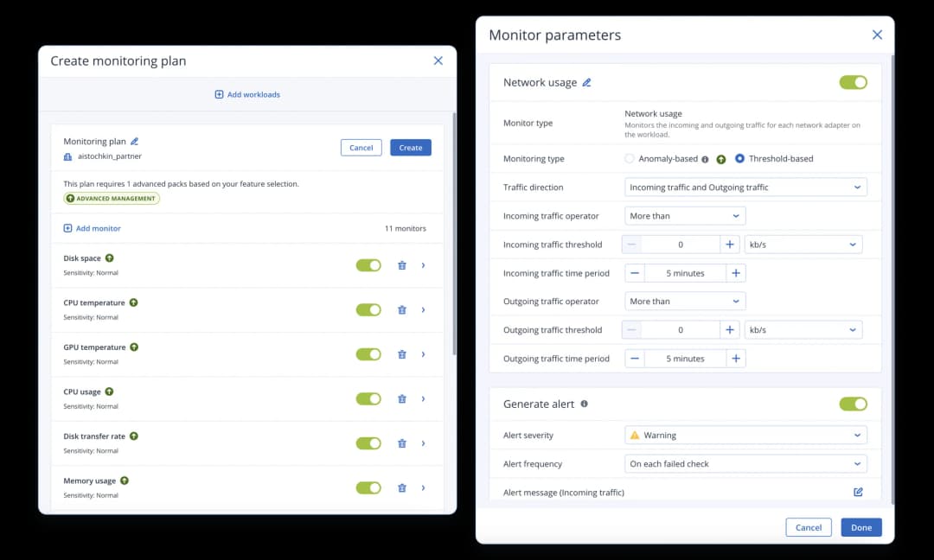Click trash icon for Memory usage monitor
934x560 pixels.
tap(401, 488)
